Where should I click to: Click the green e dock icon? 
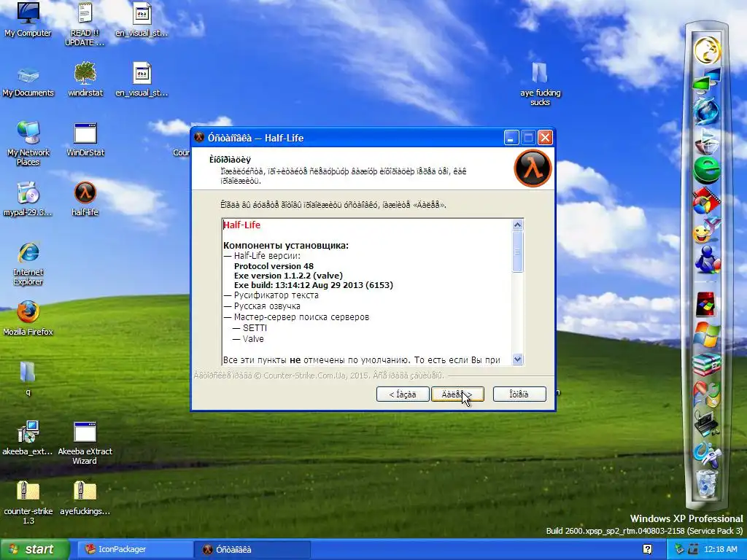pos(707,170)
